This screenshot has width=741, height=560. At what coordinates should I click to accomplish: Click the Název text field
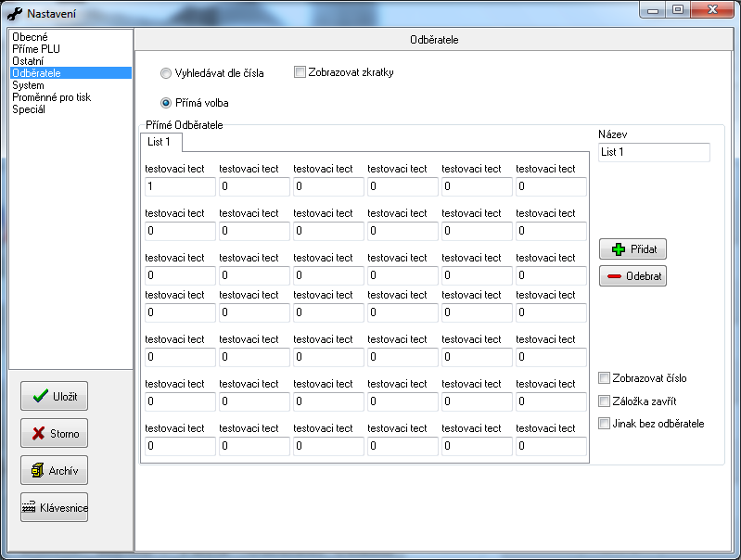pos(654,152)
